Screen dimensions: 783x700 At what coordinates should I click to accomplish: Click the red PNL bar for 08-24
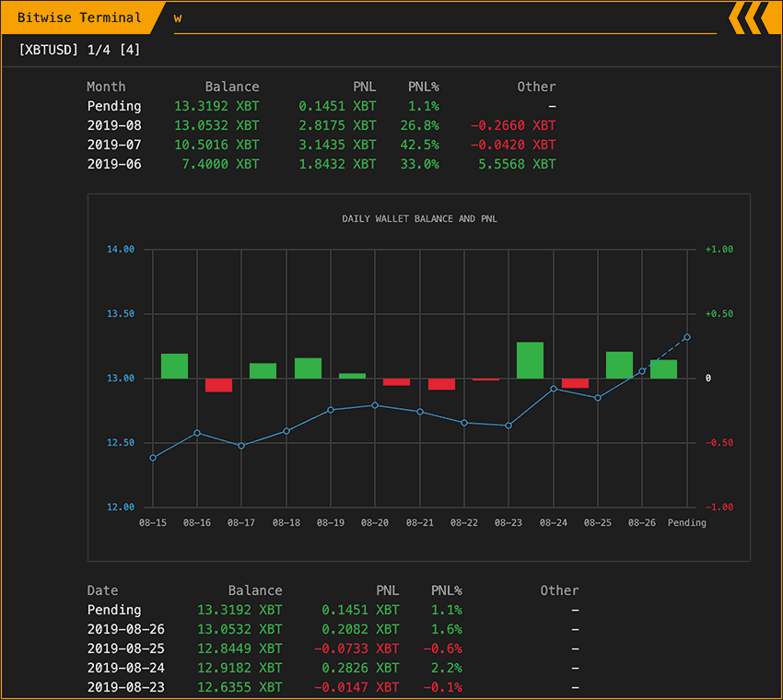click(x=575, y=383)
